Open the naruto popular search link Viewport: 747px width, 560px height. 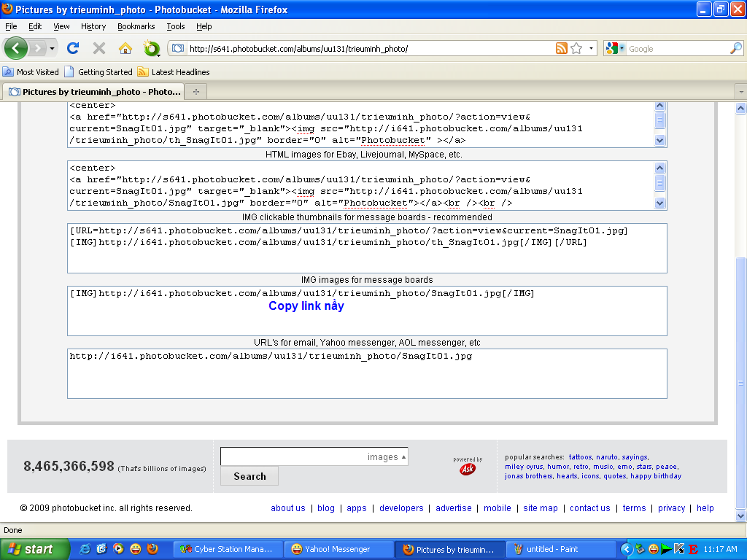coord(606,457)
